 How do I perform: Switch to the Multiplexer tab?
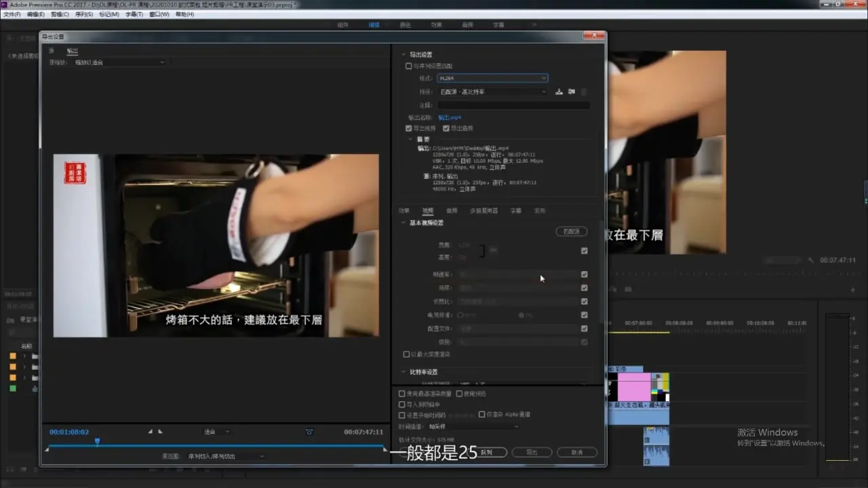pyautogui.click(x=484, y=211)
